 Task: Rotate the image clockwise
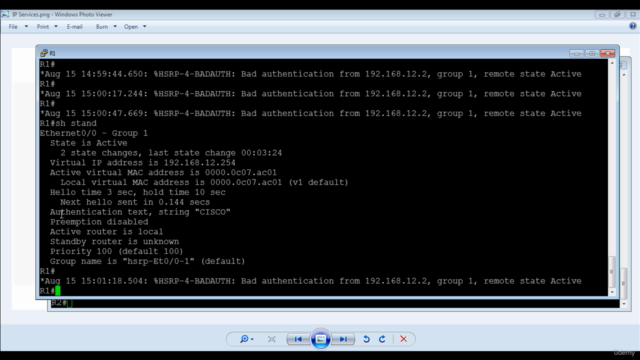[x=382, y=339]
